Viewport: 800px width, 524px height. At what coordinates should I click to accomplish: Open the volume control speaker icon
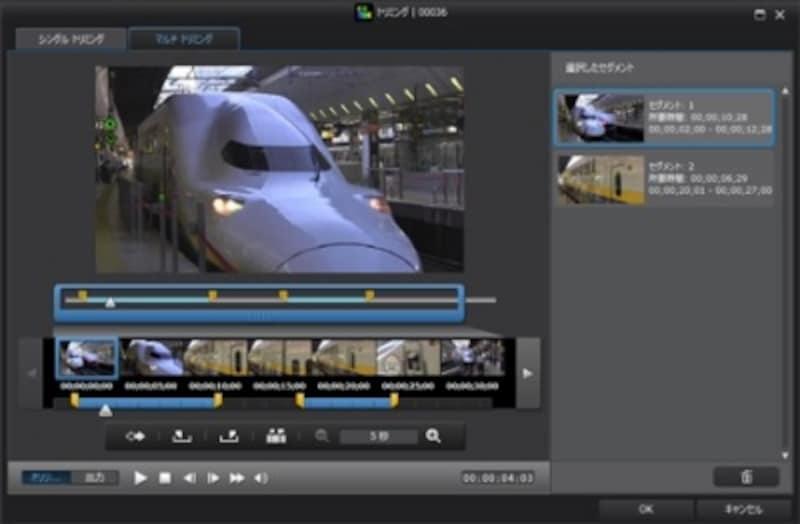[x=261, y=478]
